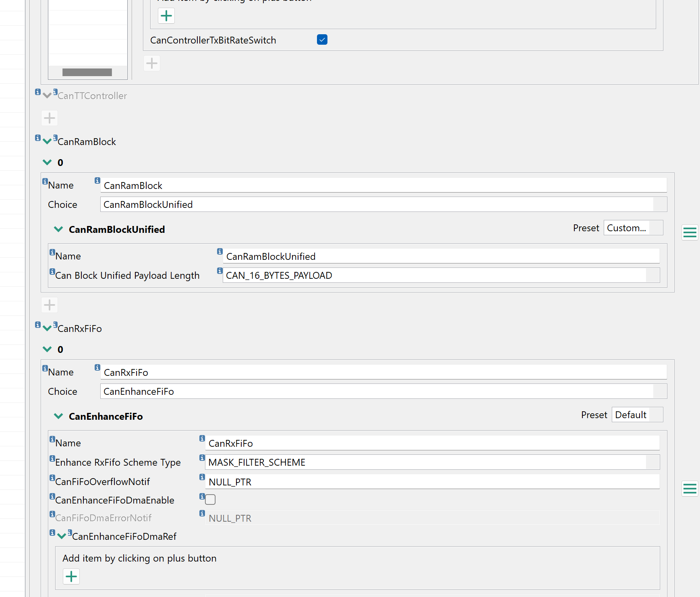Viewport: 700px width, 597px height.
Task: Open the CAN_16_BYTES_PAYLOAD dropdown
Action: [653, 275]
